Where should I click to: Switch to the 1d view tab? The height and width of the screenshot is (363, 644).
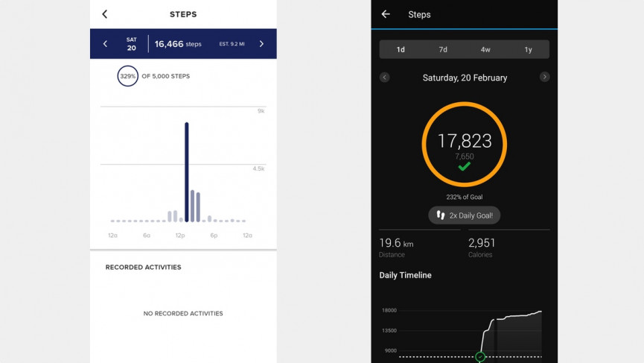[401, 50]
